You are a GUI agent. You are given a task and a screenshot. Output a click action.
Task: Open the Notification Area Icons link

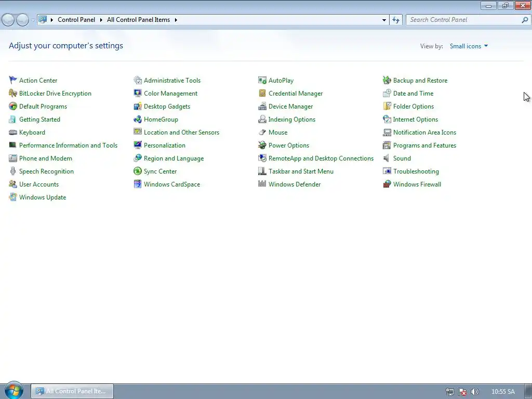tap(424, 132)
